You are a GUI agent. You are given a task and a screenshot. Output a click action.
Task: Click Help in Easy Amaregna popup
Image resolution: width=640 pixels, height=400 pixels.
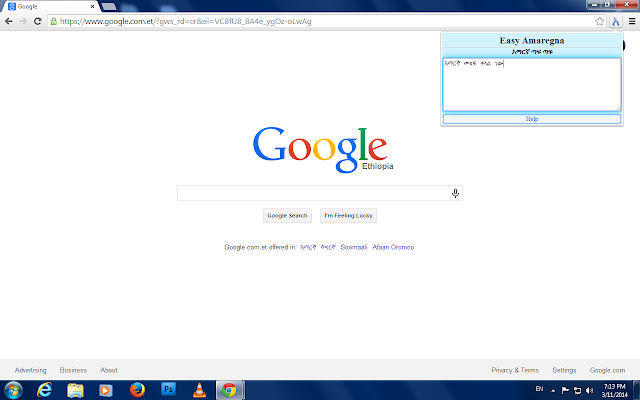532,119
